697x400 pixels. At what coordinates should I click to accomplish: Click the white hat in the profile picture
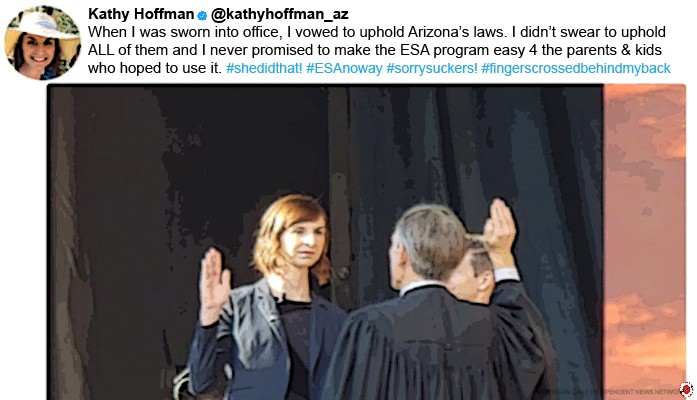[x=42, y=24]
